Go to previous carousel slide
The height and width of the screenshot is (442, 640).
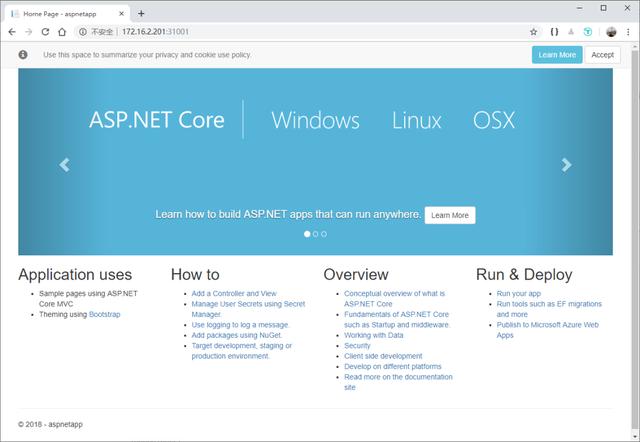coord(64,165)
